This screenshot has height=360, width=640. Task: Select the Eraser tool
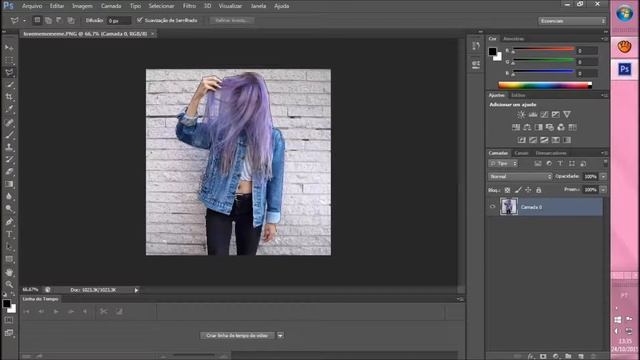9,171
